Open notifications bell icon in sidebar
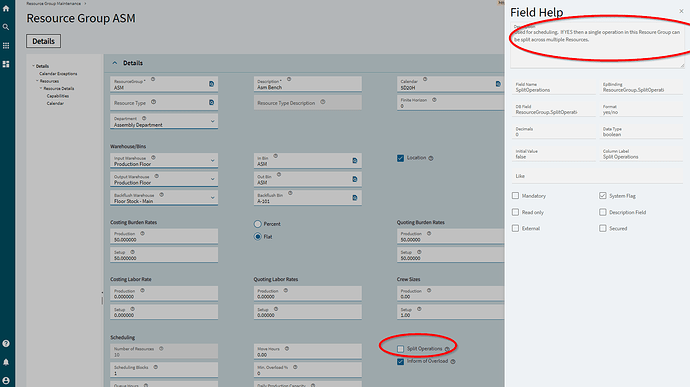This screenshot has height=387, width=690. point(6,362)
